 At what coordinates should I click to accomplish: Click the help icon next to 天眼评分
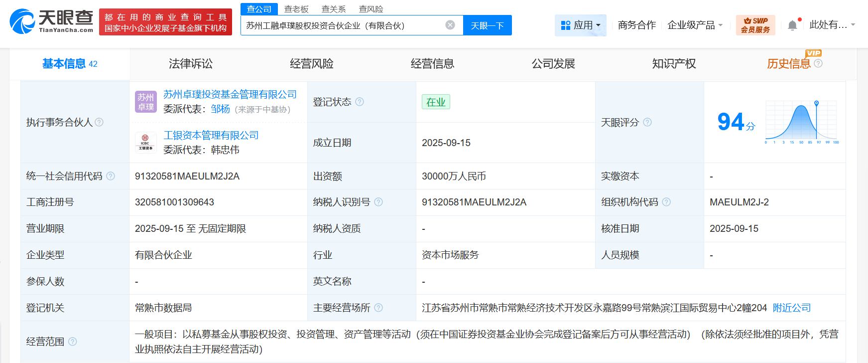click(647, 122)
